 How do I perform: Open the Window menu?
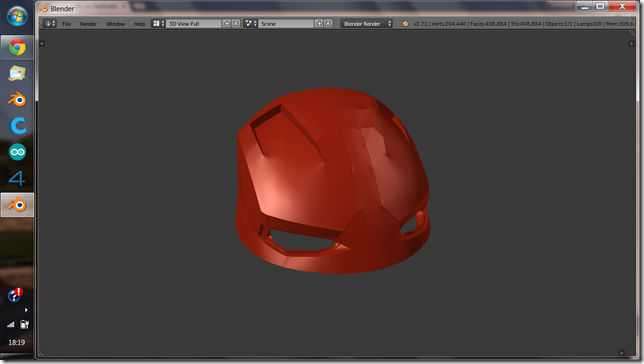coord(115,24)
